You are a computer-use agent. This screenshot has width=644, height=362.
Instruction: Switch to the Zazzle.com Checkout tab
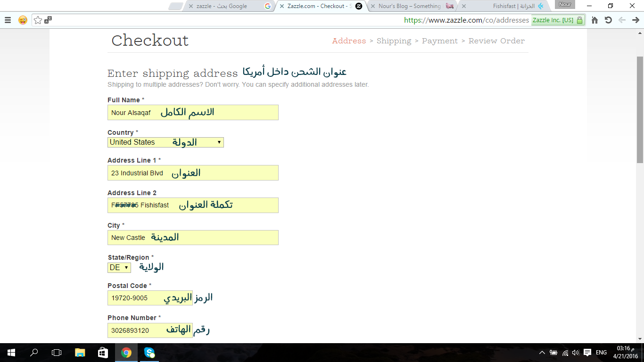[311, 6]
